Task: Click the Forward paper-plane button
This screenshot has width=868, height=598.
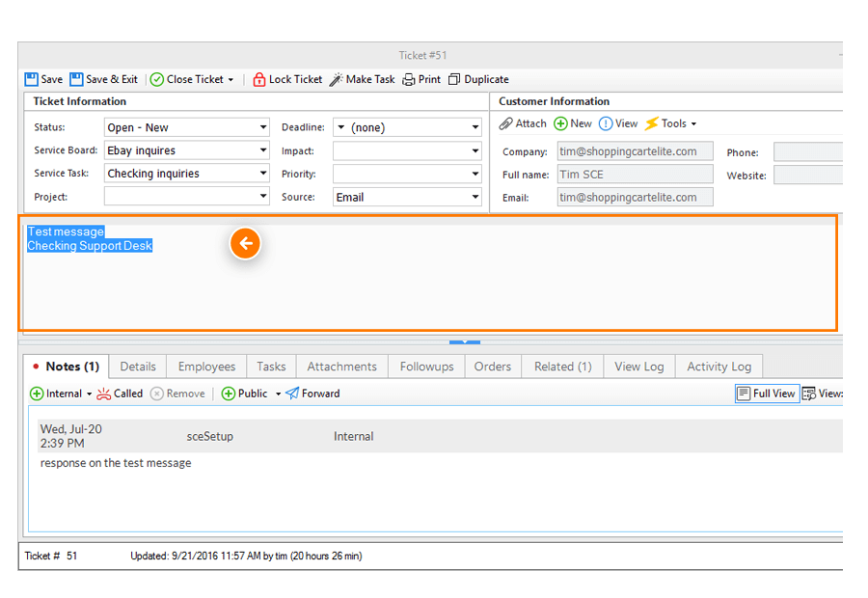Action: (312, 394)
